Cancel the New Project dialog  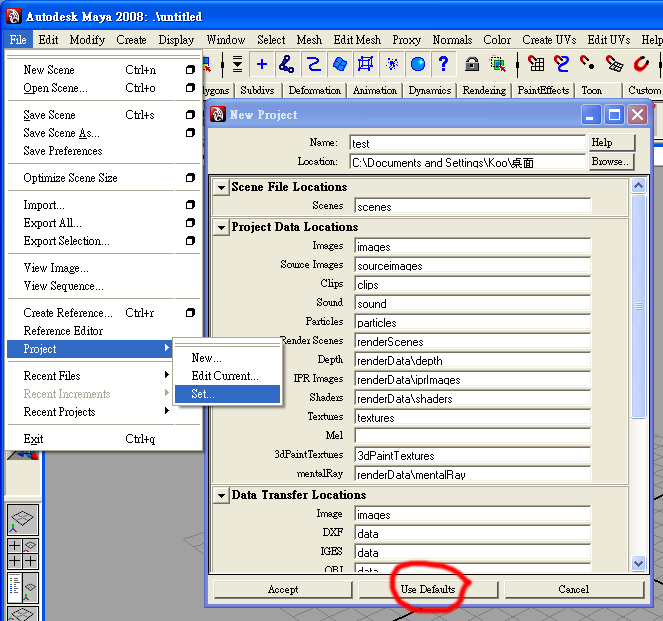(574, 589)
